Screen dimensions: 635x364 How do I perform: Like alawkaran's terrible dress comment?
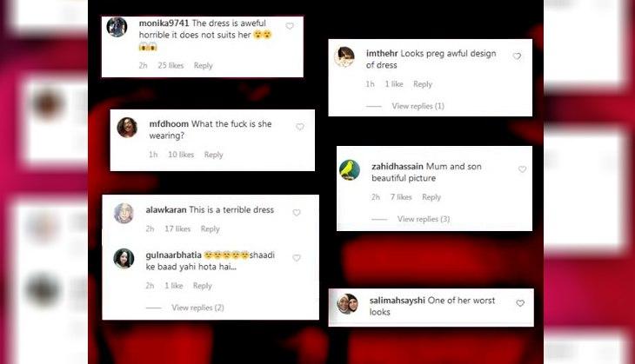click(297, 213)
